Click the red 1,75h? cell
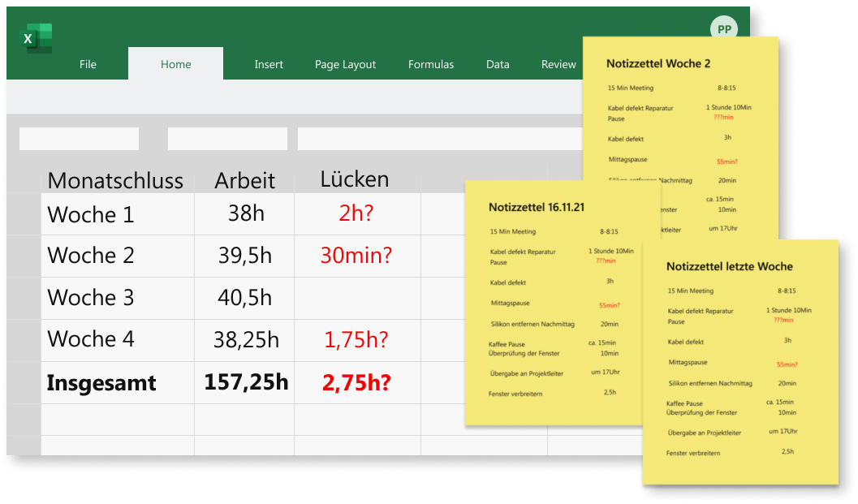The width and height of the screenshot is (858, 504). pos(357,340)
